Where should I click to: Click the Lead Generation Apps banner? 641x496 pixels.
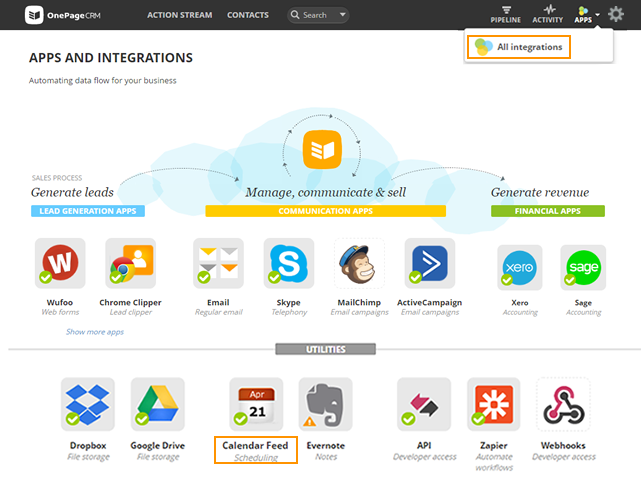(x=88, y=211)
